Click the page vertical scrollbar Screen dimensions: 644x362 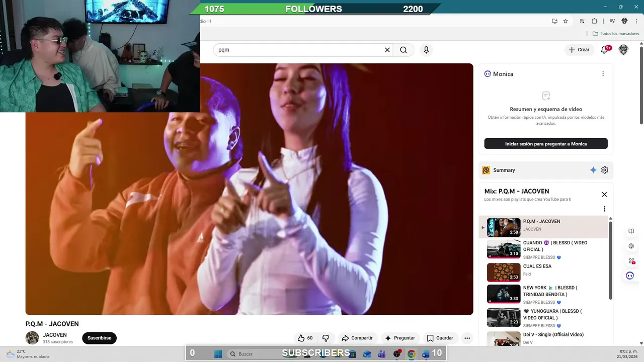tap(641, 85)
